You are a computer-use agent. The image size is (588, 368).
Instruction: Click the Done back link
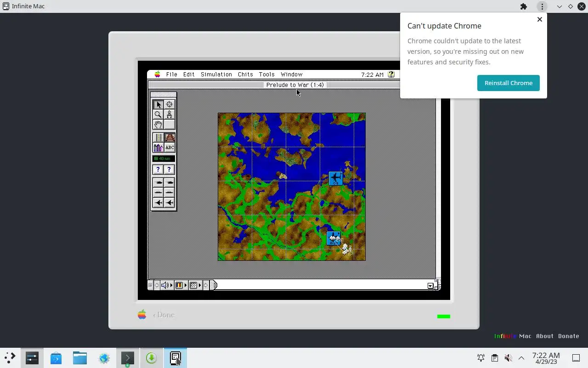(164, 315)
